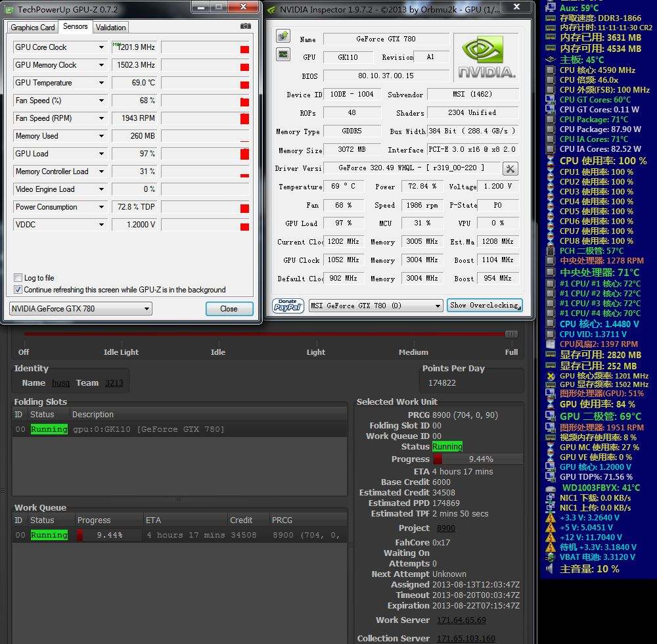Toggle Continue refreshing in background checkbox
This screenshot has width=657, height=644.
tap(18, 290)
